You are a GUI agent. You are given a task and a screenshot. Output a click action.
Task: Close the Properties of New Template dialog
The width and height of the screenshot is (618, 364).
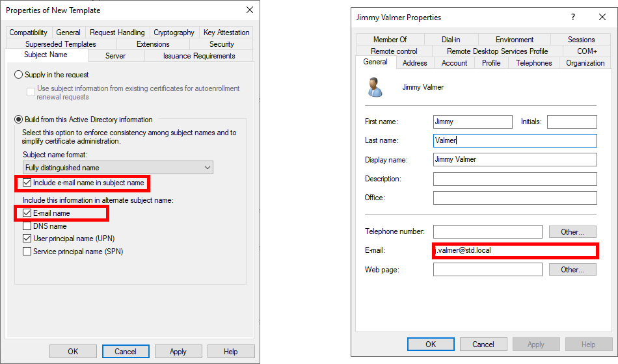click(250, 10)
